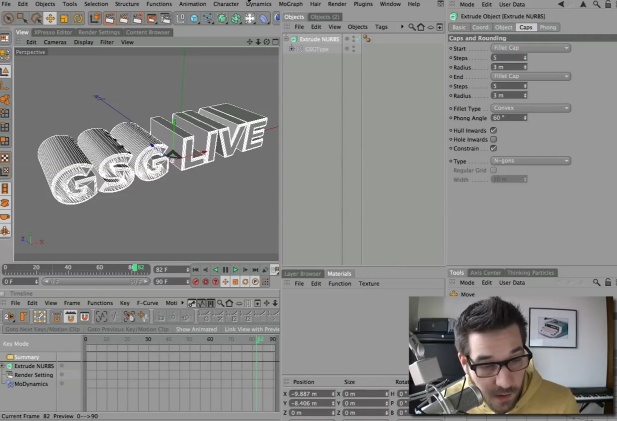Screen dimensions: 617x421
Task: Enable the Hole Inwards checkbox
Action: pyautogui.click(x=493, y=139)
